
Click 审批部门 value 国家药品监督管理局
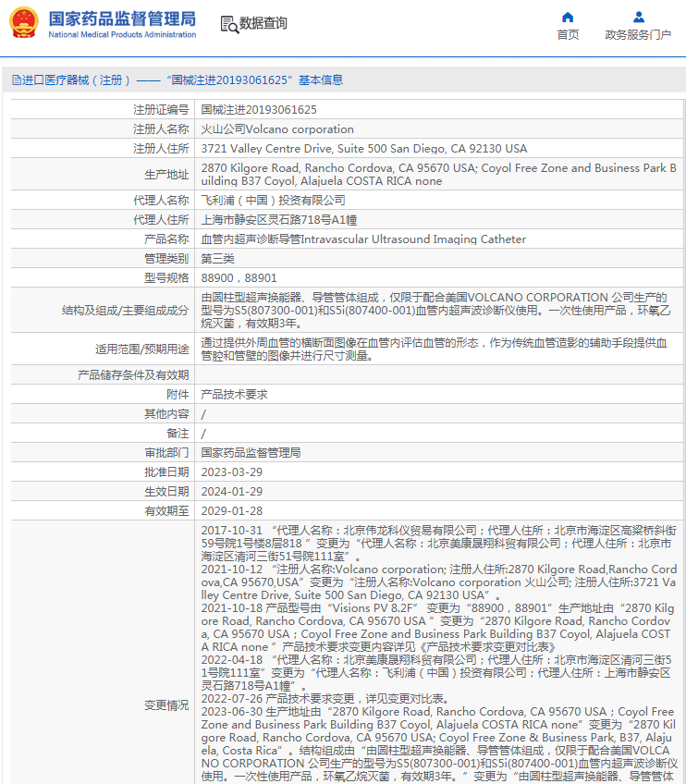(251, 452)
